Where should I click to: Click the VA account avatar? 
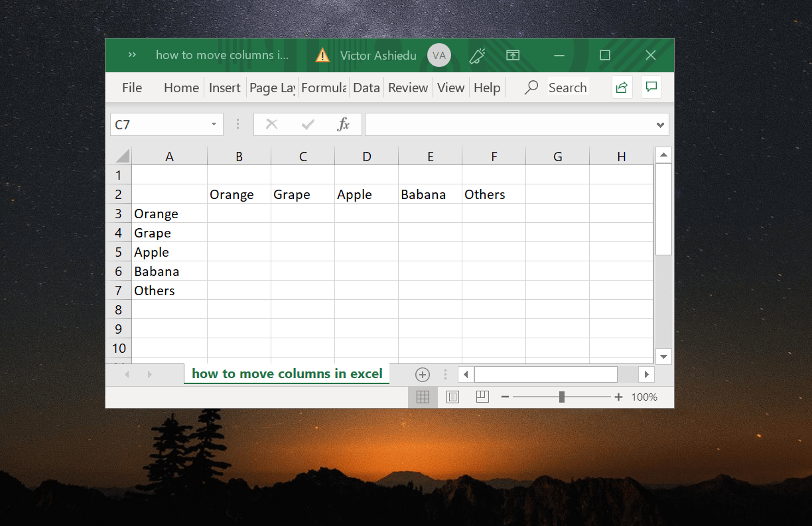tap(439, 55)
